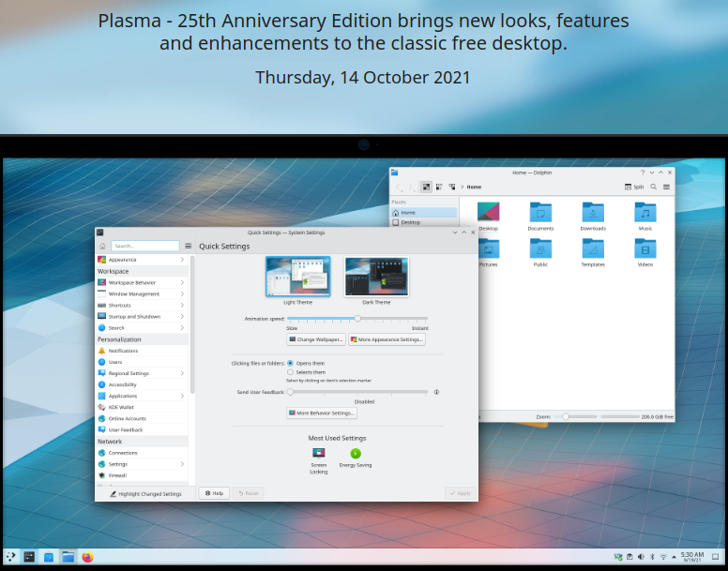Open Firewall settings
728x571 pixels.
(142, 475)
